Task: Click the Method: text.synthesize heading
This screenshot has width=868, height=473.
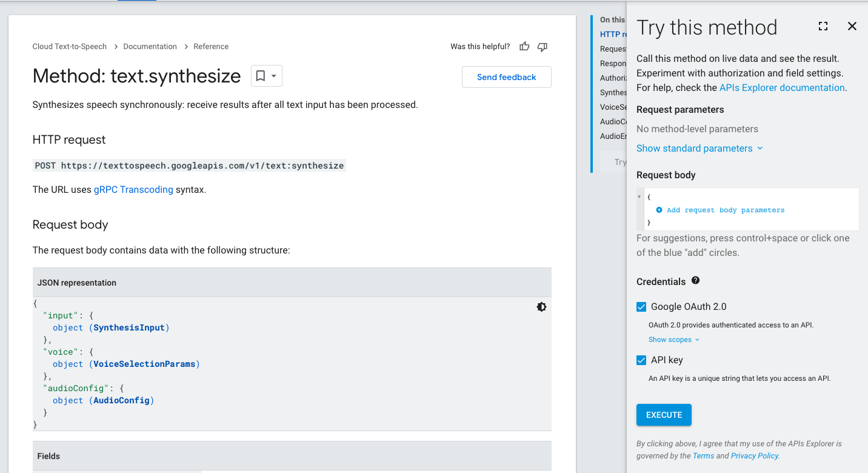Action: pyautogui.click(x=137, y=76)
